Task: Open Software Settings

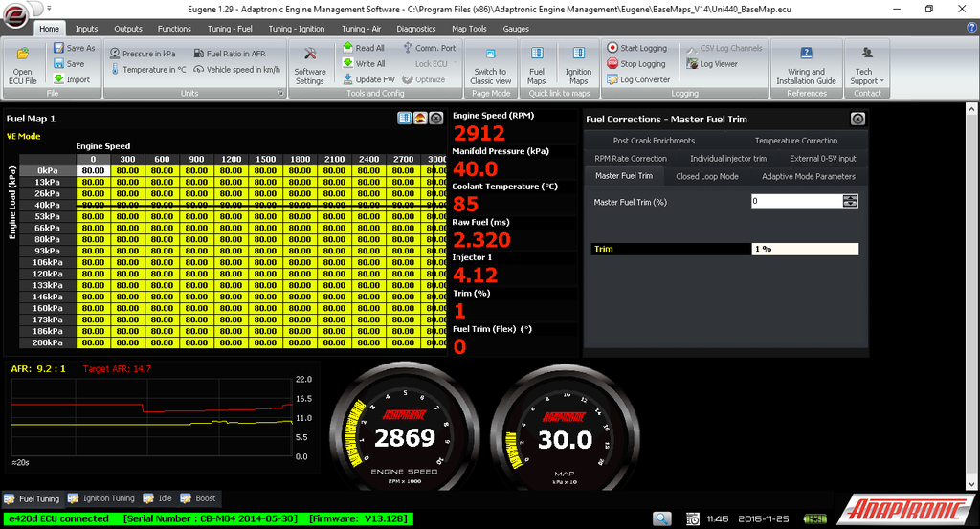Action: 309,66
